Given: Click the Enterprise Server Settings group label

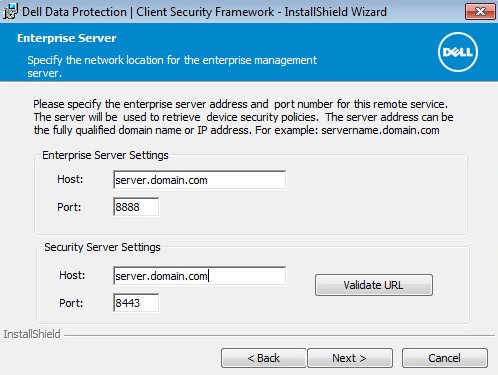Looking at the screenshot, I should tap(105, 155).
